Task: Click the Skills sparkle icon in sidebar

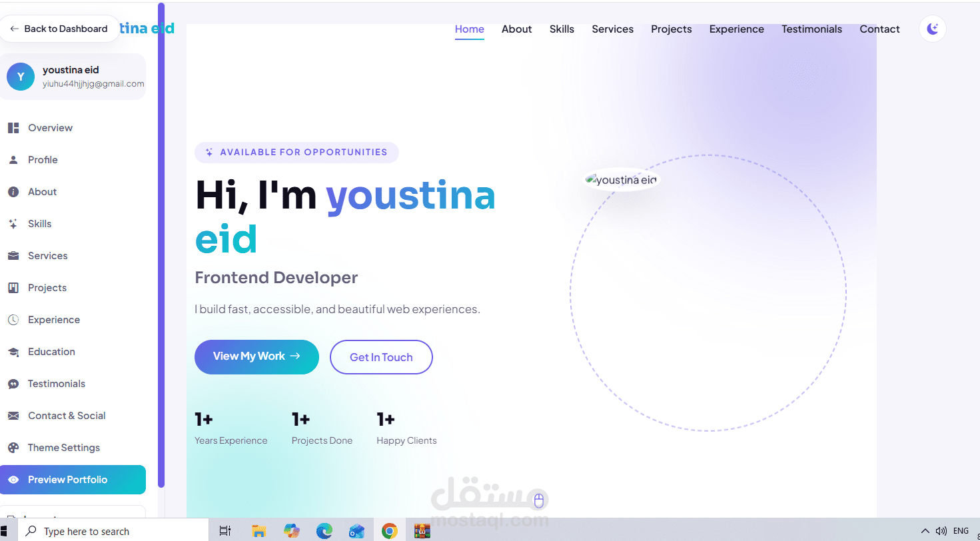Action: pos(13,224)
